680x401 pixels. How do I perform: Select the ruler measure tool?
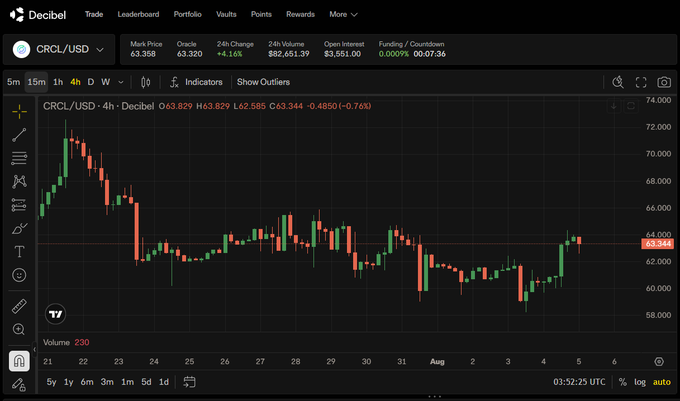click(19, 306)
